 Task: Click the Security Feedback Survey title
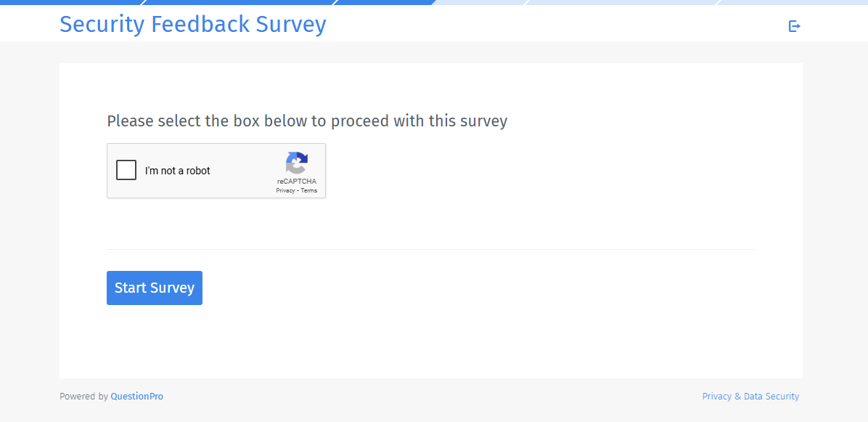[192, 24]
